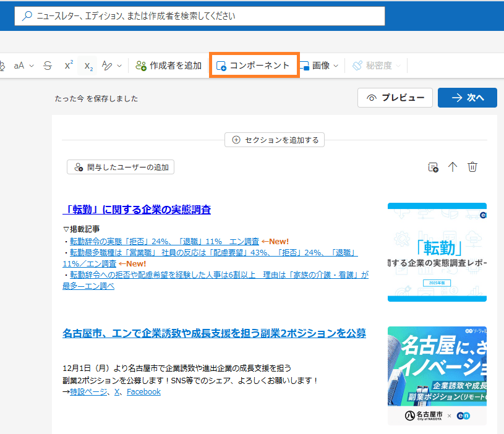The width and height of the screenshot is (504, 434).
Task: Click セクションを追加する
Action: [x=275, y=140]
